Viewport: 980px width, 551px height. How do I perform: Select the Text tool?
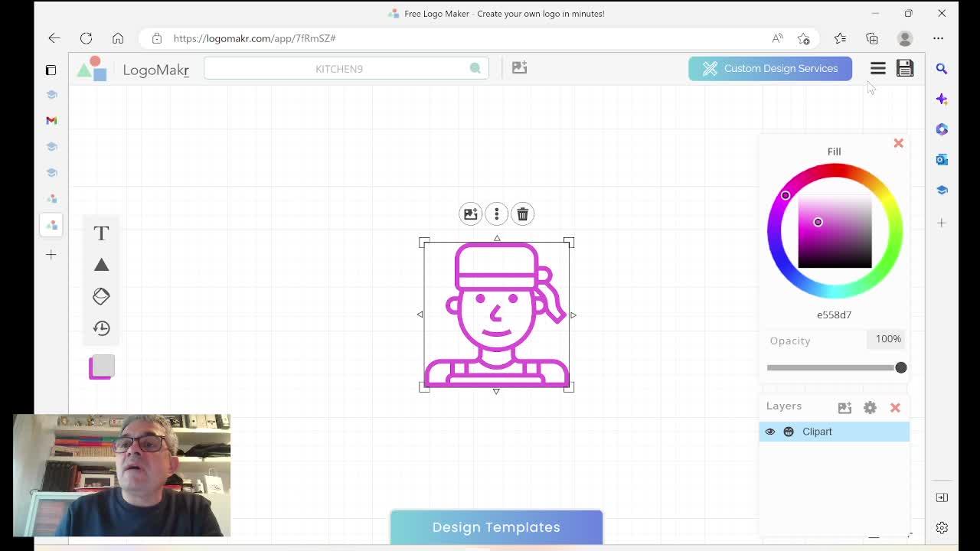(101, 233)
